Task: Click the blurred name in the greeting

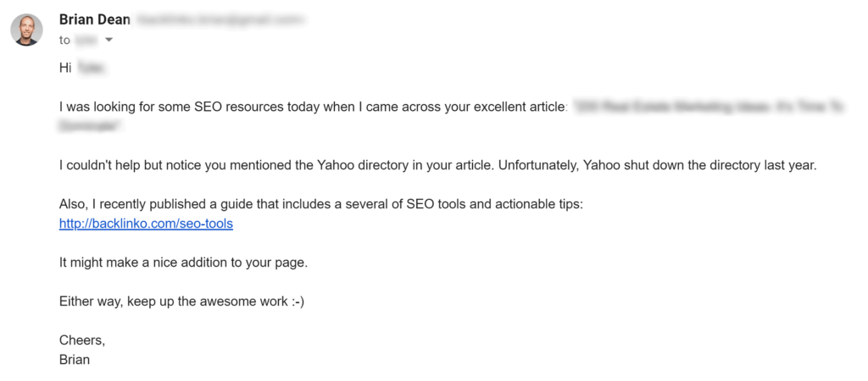Action: point(92,68)
